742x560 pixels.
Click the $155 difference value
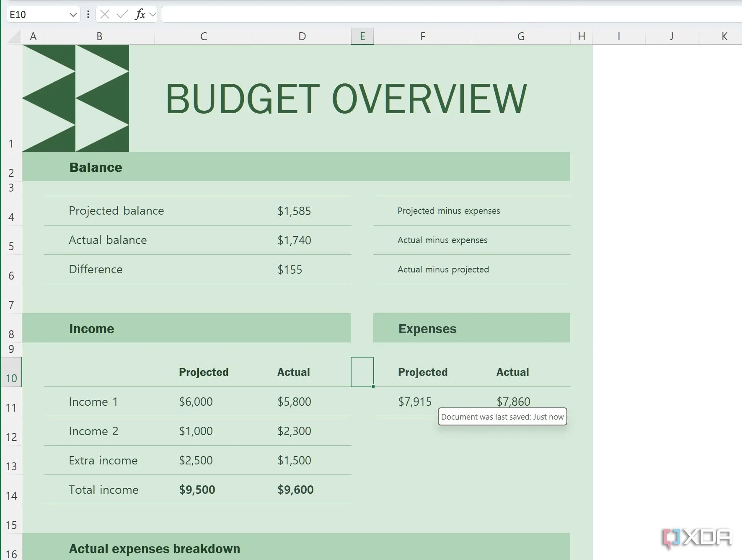pyautogui.click(x=290, y=270)
